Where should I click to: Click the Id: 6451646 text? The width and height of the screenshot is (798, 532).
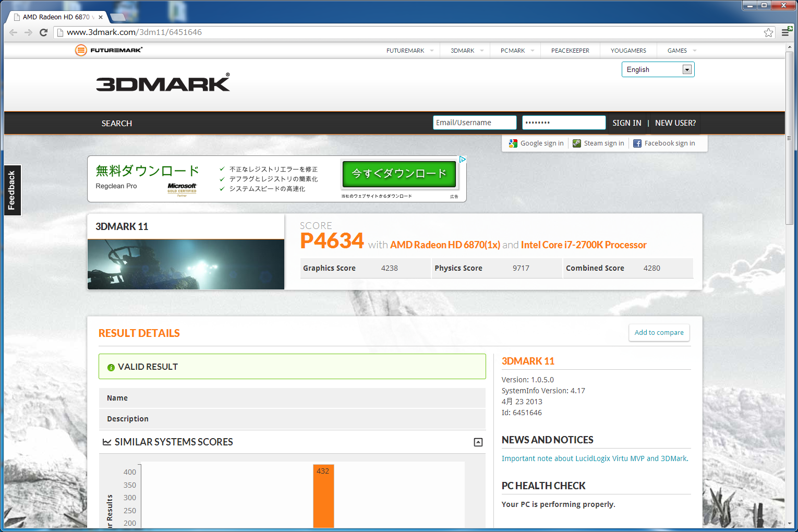click(x=522, y=413)
